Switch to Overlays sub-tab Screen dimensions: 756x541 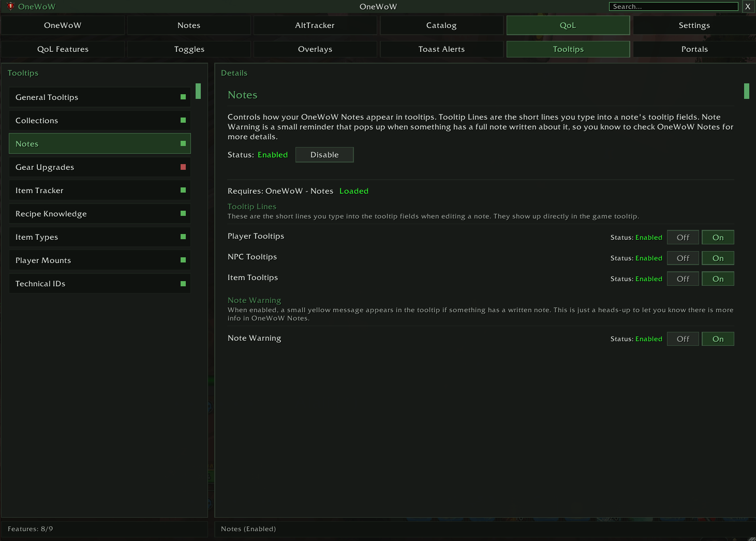click(x=315, y=49)
